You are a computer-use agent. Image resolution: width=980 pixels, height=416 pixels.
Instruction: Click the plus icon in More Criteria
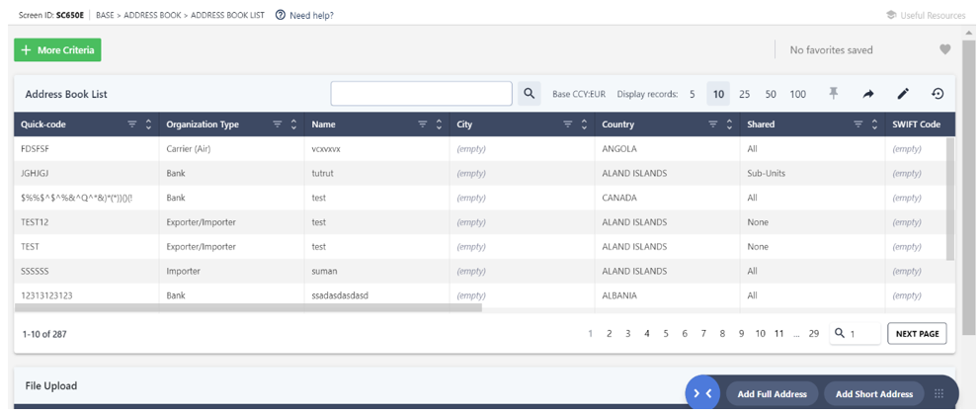pyautogui.click(x=27, y=50)
